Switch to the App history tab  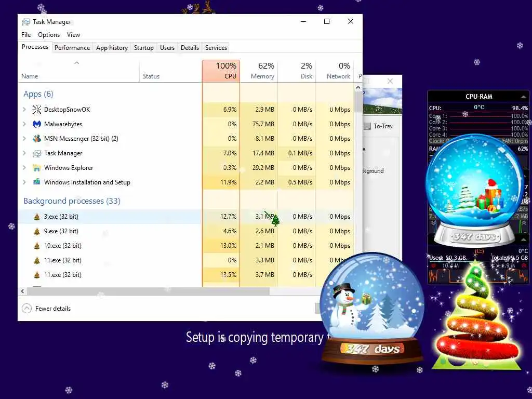(112, 48)
